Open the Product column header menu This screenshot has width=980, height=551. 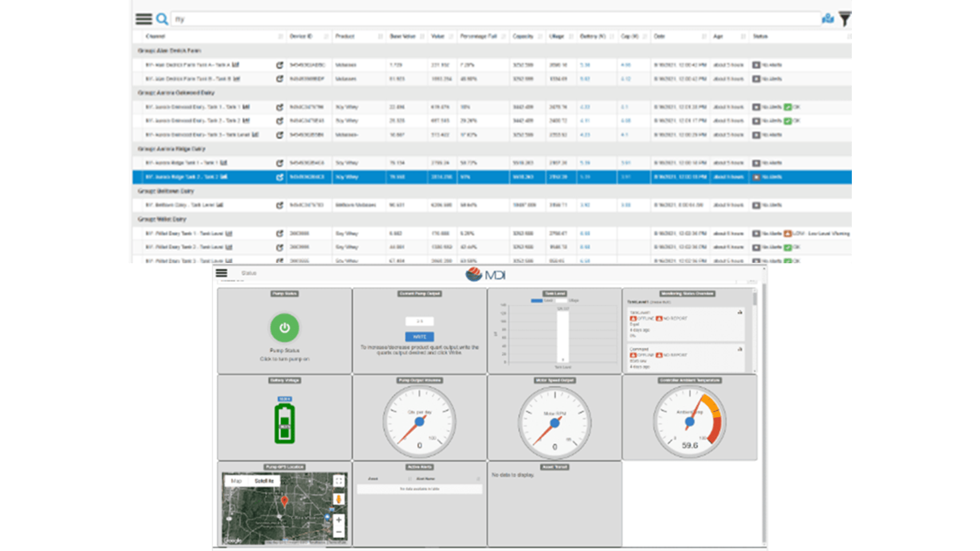pyautogui.click(x=380, y=36)
